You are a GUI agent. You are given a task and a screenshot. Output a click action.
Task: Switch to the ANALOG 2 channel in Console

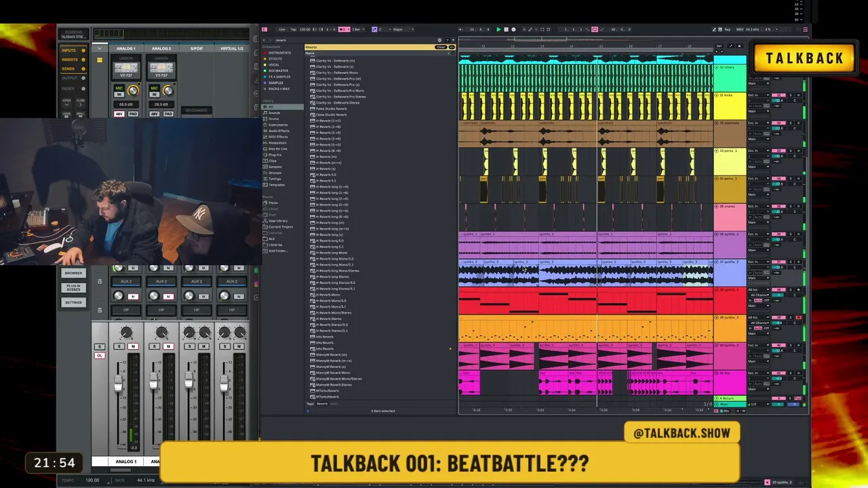(x=161, y=49)
